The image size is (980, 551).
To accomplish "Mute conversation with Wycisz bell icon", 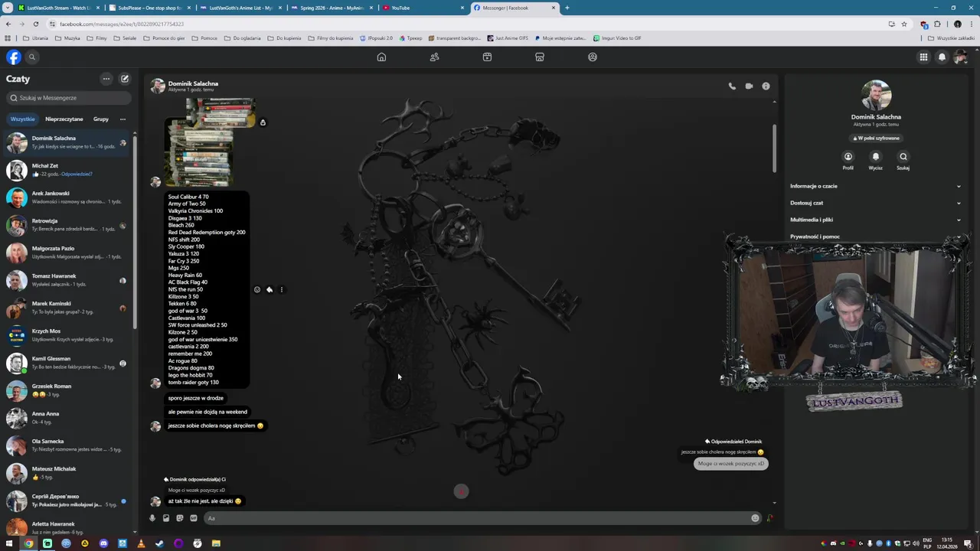I will coord(876,157).
